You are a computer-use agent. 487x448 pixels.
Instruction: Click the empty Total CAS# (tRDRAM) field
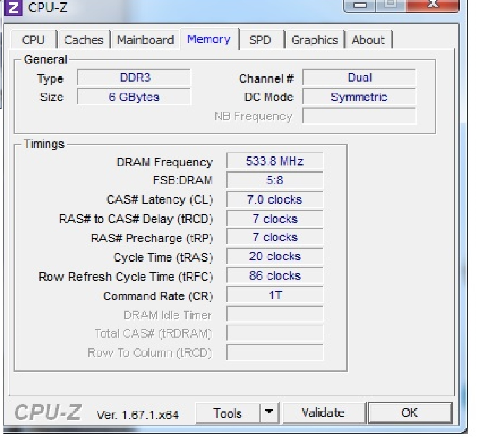click(275, 333)
